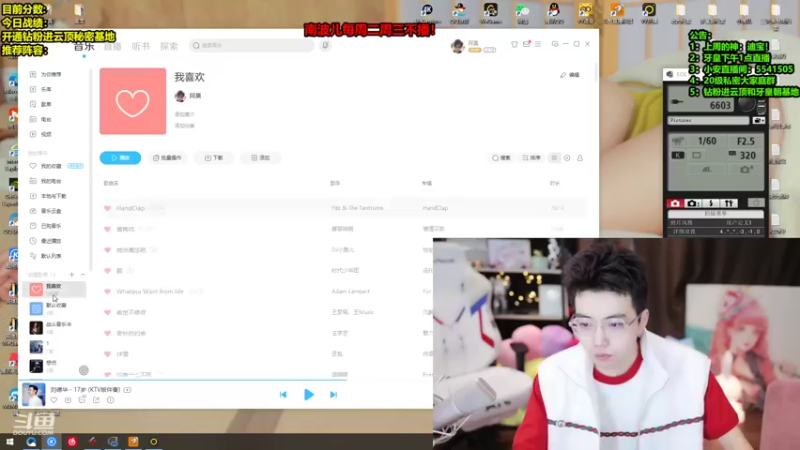
Task: Show info for the playing song
Action: (x=110, y=400)
